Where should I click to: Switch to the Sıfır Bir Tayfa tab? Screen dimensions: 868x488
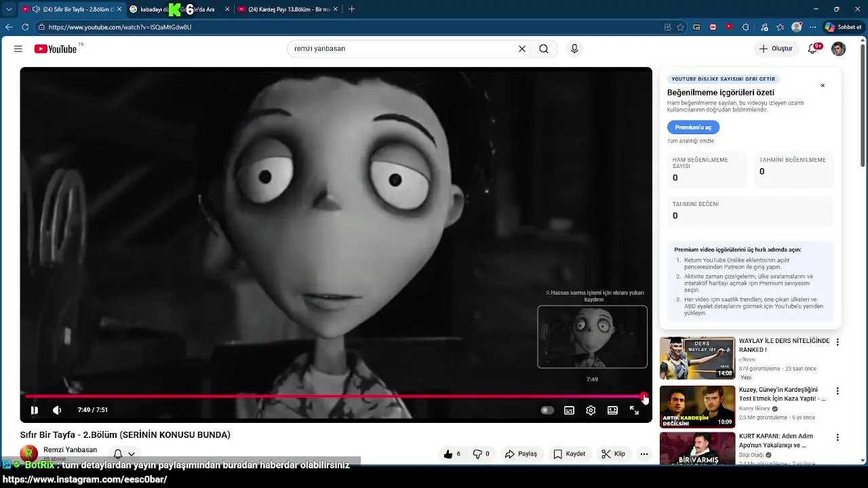pos(72,9)
